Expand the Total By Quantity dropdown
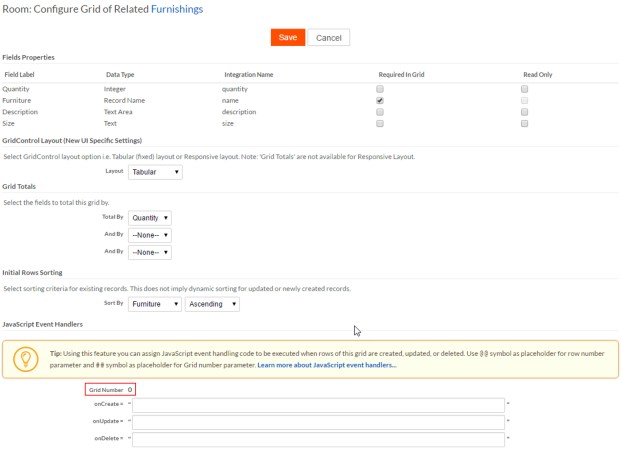 pos(149,218)
